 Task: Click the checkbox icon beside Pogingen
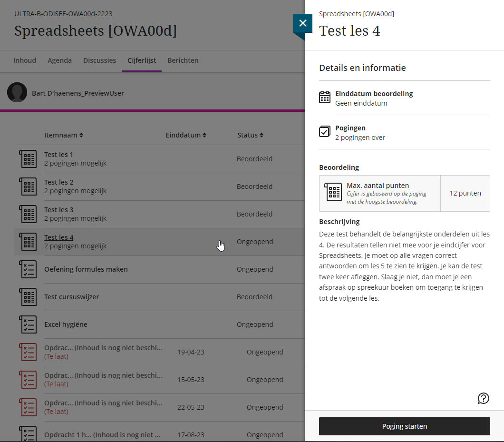click(325, 131)
